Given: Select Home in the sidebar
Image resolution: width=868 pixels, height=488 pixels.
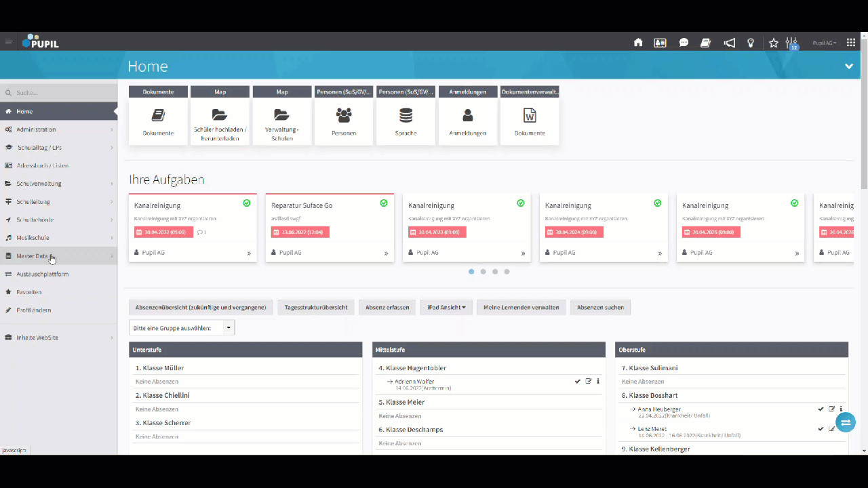Looking at the screenshot, I should [x=59, y=111].
